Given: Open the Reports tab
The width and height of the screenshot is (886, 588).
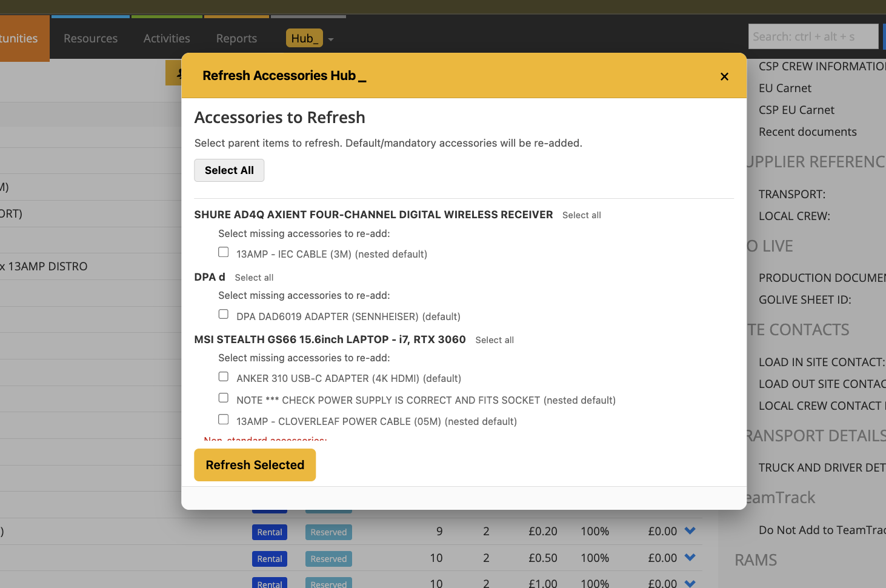Looking at the screenshot, I should [236, 38].
